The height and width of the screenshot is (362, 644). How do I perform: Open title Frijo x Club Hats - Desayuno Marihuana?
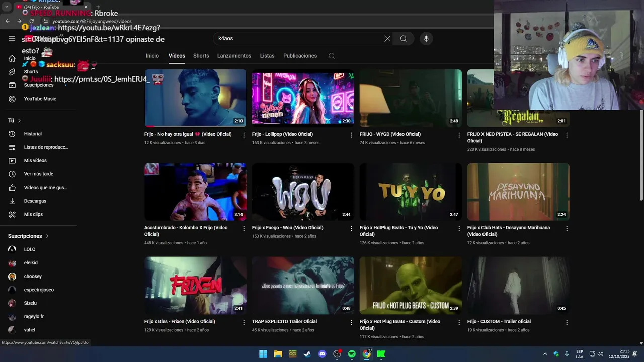coord(509,231)
